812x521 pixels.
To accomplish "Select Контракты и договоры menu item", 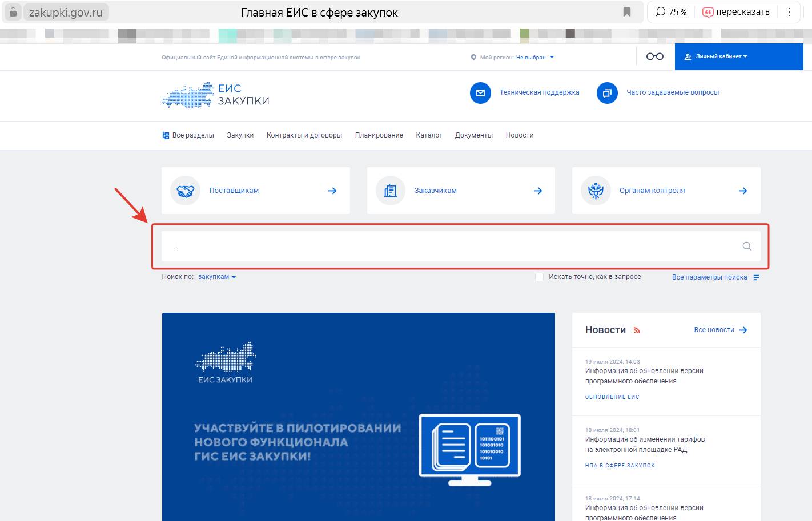I will (x=304, y=135).
